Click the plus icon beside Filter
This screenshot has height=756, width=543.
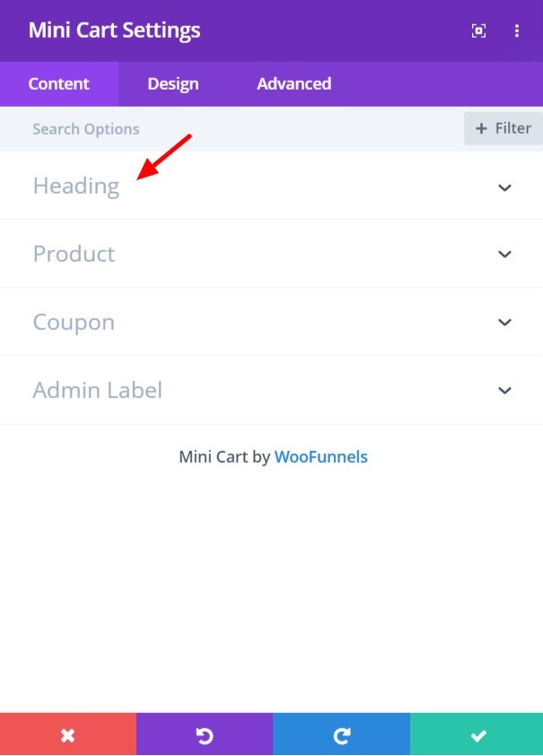pyautogui.click(x=481, y=128)
